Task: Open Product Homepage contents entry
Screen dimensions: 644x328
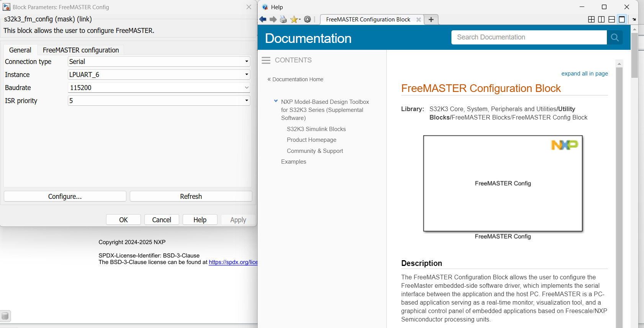Action: coord(312,140)
